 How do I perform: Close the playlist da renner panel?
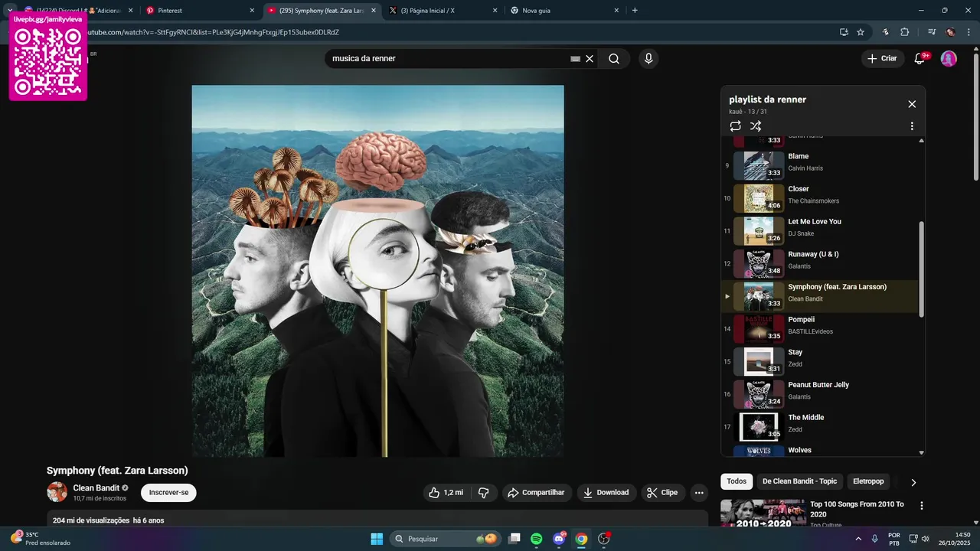point(912,104)
